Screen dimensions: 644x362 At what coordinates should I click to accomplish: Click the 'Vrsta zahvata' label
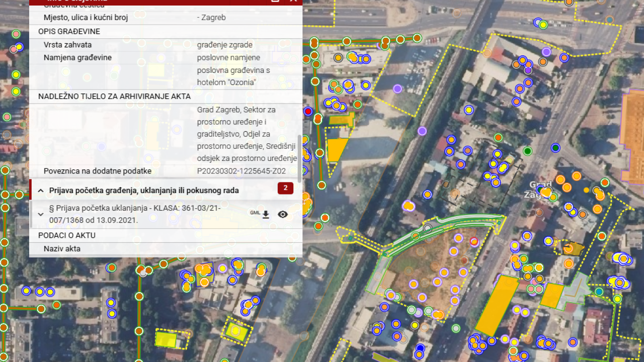(68, 45)
